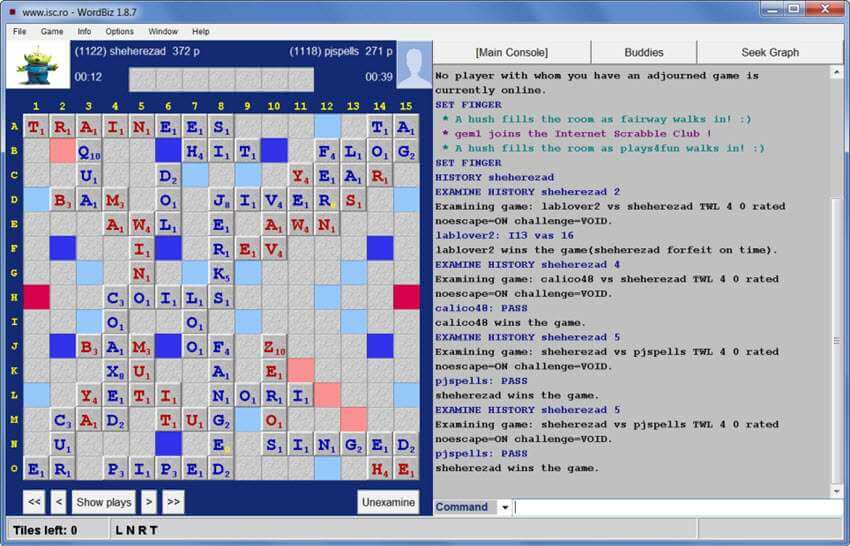This screenshot has height=546, width=850.
Task: Click the Show plays button
Action: pyautogui.click(x=104, y=502)
